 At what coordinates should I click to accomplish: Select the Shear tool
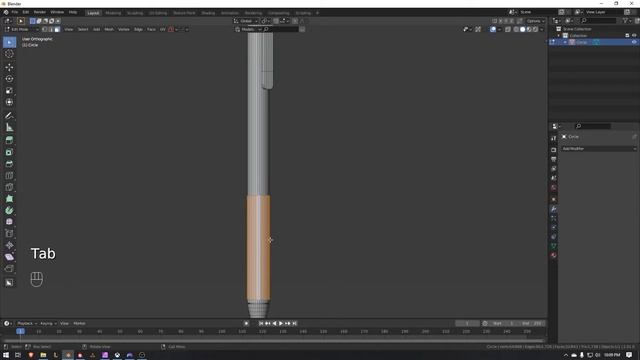[x=9, y=257]
